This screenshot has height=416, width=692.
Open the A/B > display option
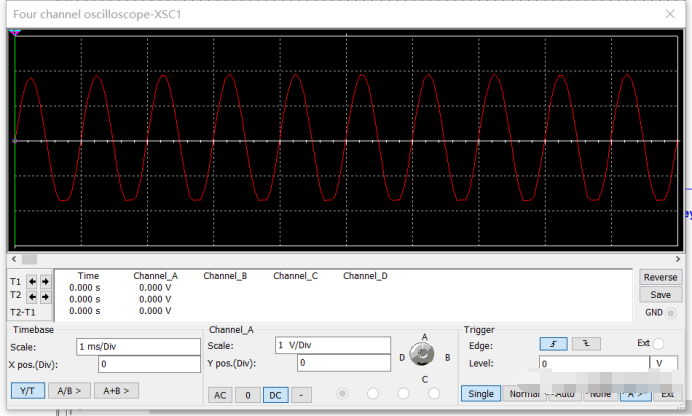(69, 391)
